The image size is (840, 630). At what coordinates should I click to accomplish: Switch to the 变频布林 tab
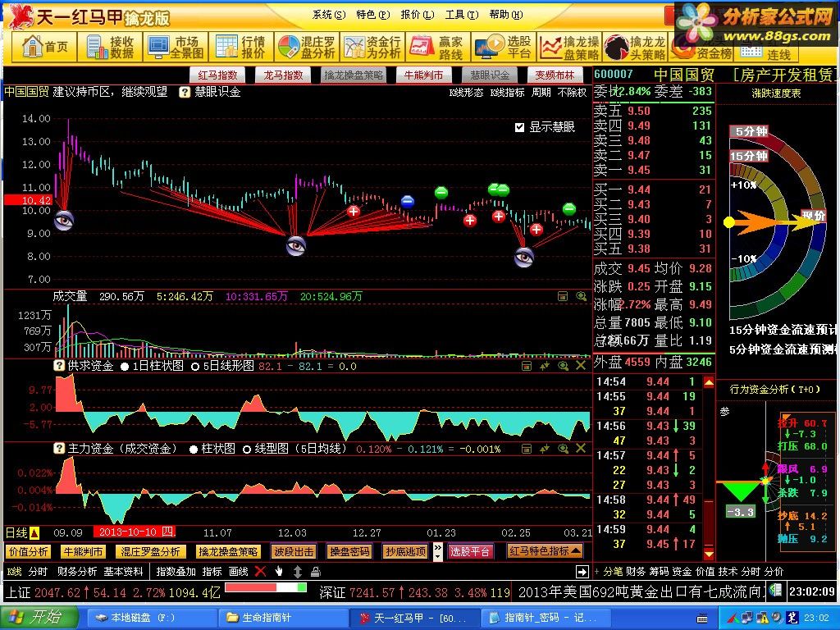pos(555,75)
